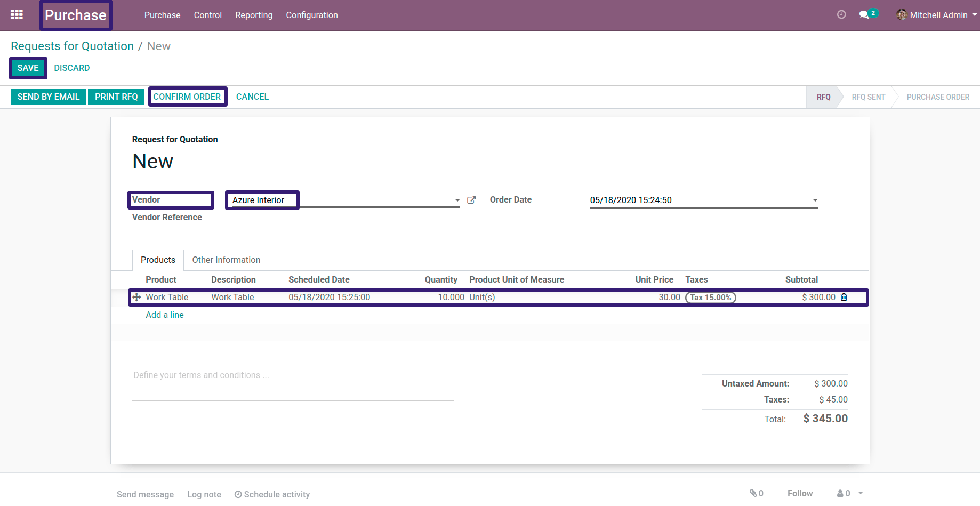Click the quantity 10.000 cell
The image size is (980, 506).
[x=451, y=297]
